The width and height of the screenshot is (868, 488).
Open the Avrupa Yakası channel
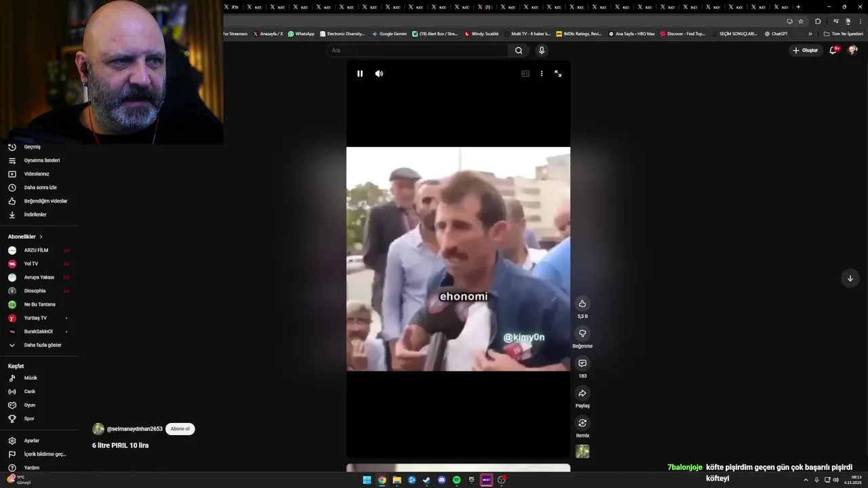pos(39,277)
